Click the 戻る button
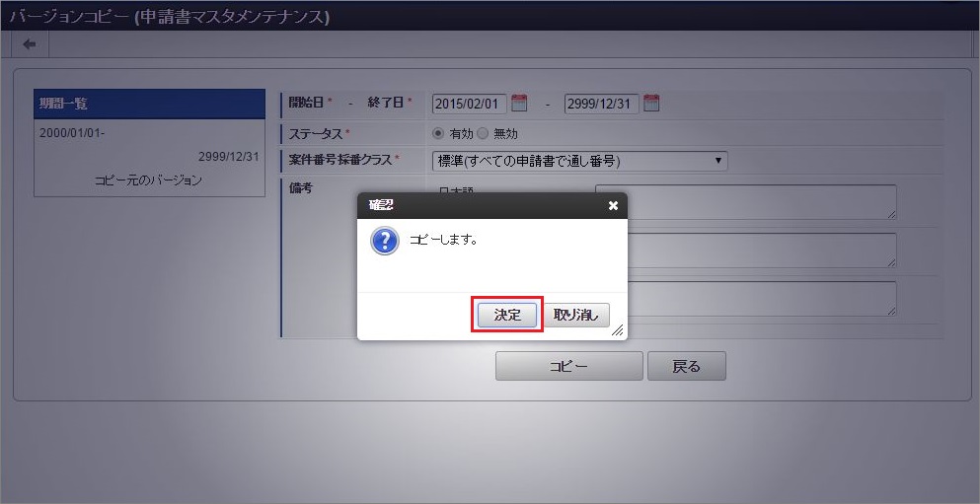Screen dimensions: 980x504 tap(686, 366)
